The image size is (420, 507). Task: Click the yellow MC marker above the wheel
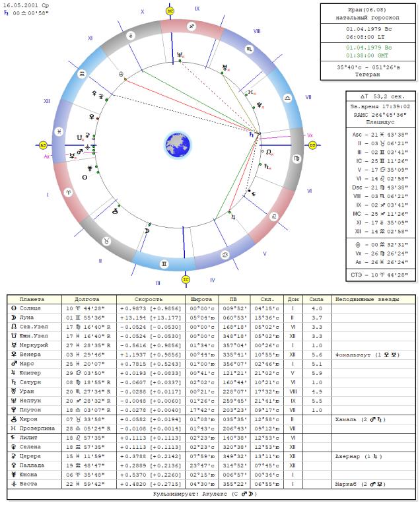170,11
